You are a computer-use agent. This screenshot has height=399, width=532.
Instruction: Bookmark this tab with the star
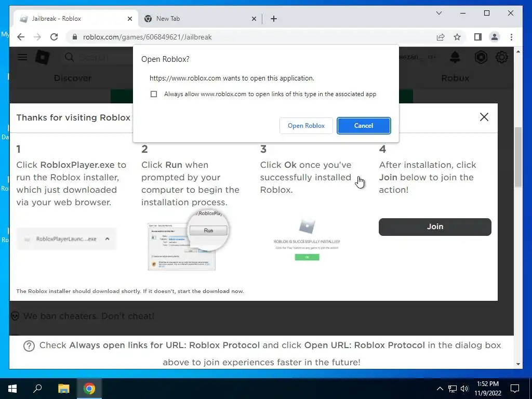tap(457, 37)
